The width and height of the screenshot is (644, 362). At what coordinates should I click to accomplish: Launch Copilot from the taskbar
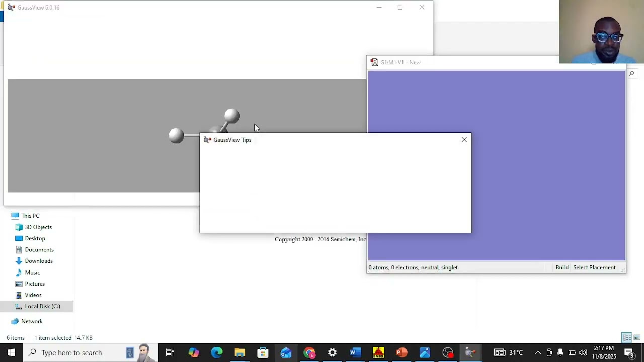[x=194, y=352]
